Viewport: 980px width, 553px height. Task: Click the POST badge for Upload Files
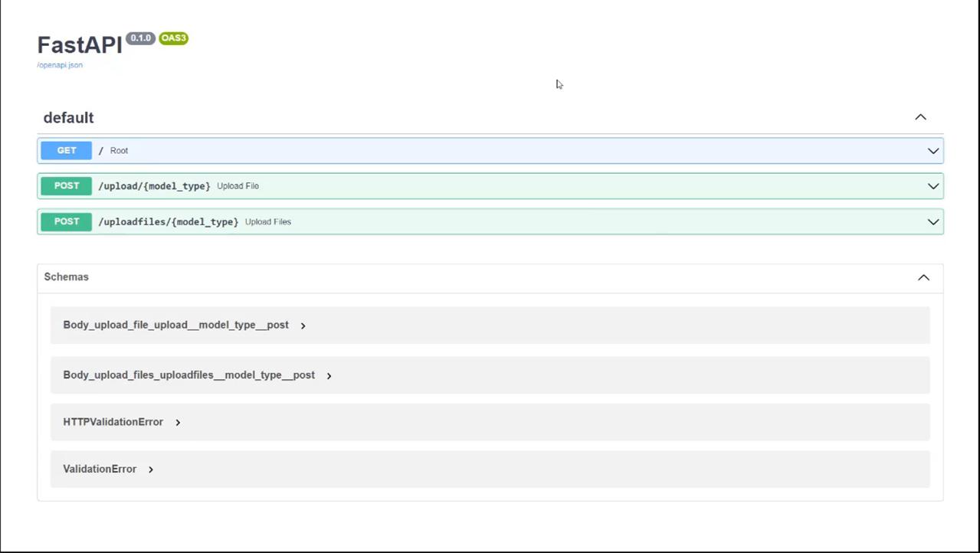(x=67, y=221)
